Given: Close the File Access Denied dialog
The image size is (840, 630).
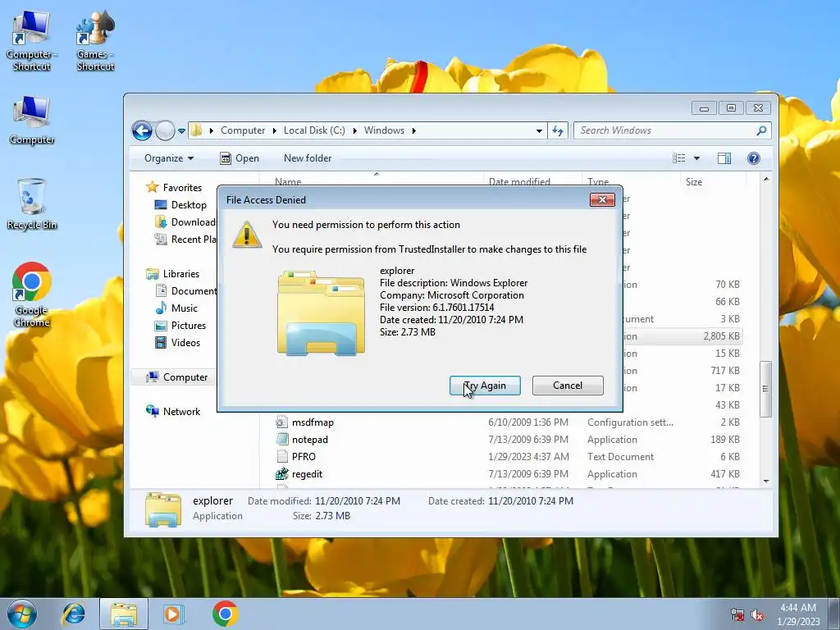Looking at the screenshot, I should coord(602,200).
